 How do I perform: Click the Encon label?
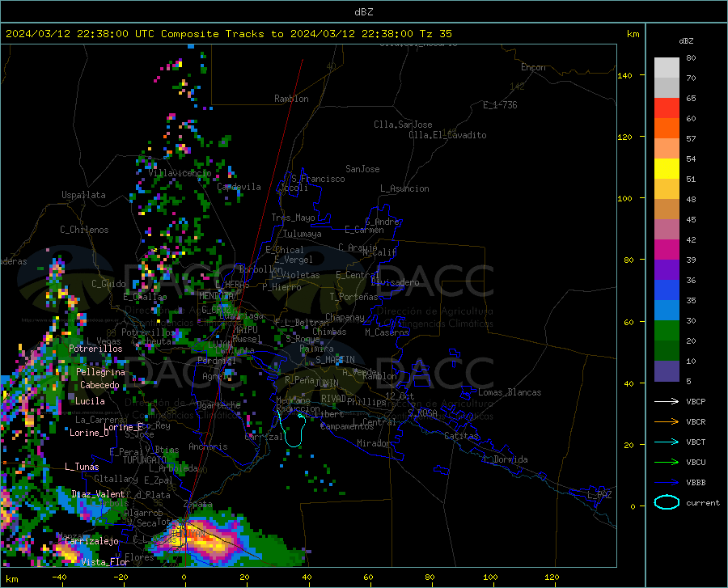click(x=533, y=67)
